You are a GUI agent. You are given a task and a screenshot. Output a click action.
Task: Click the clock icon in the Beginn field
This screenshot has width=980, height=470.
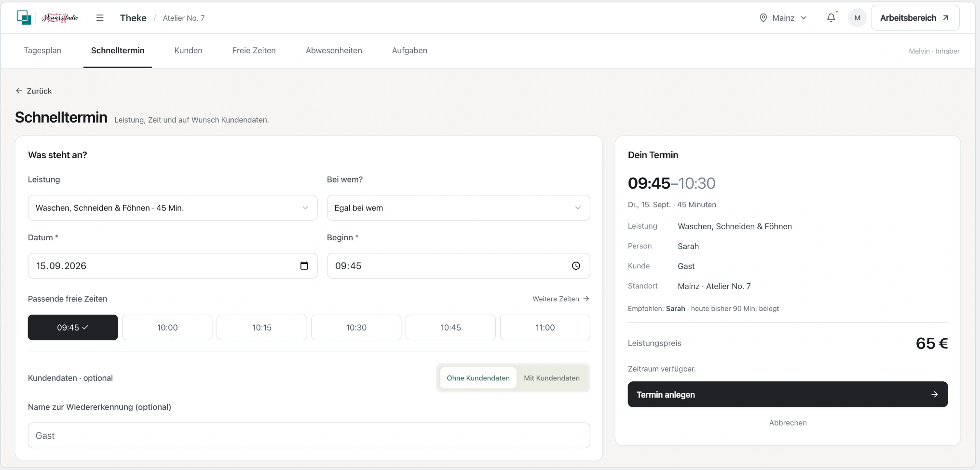pyautogui.click(x=576, y=266)
